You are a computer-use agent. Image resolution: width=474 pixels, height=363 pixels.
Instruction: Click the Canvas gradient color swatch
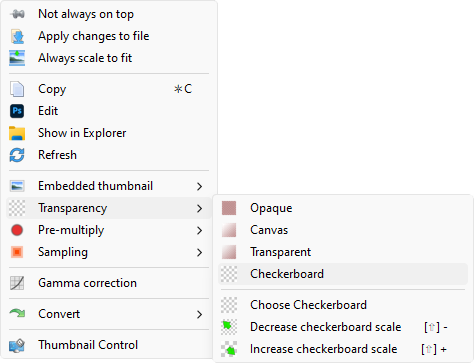point(229,230)
